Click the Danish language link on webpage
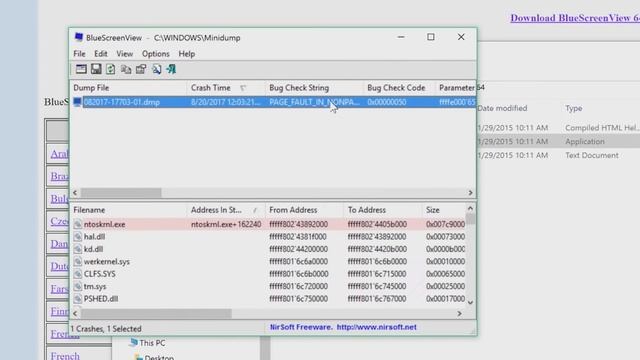 tap(60, 244)
